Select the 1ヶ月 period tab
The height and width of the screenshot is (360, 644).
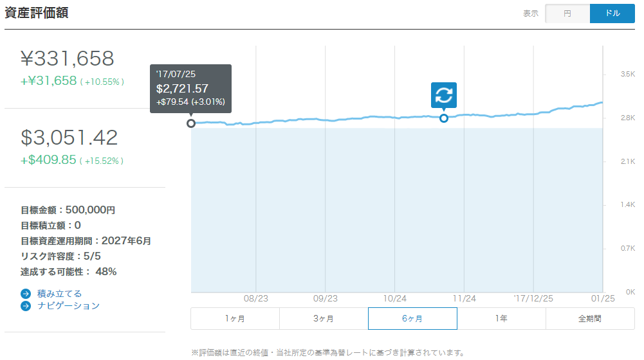point(235,318)
